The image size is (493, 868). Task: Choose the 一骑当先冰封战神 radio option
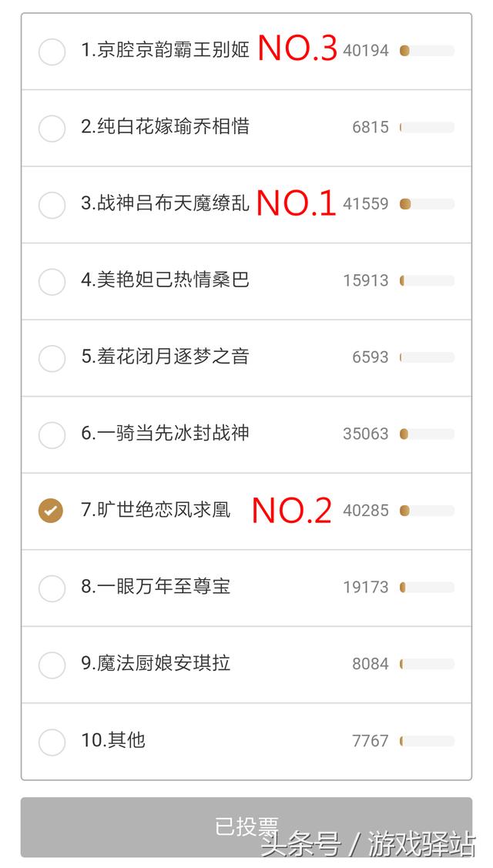[x=52, y=435]
